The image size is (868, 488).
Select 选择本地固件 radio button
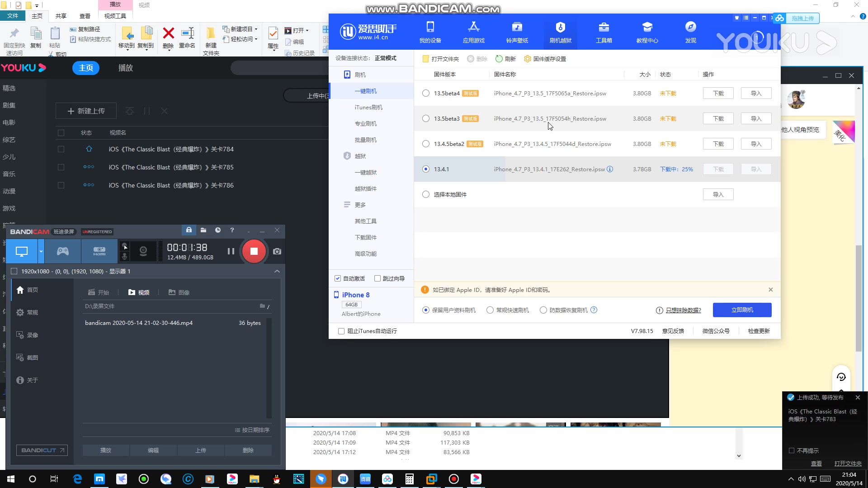(425, 194)
